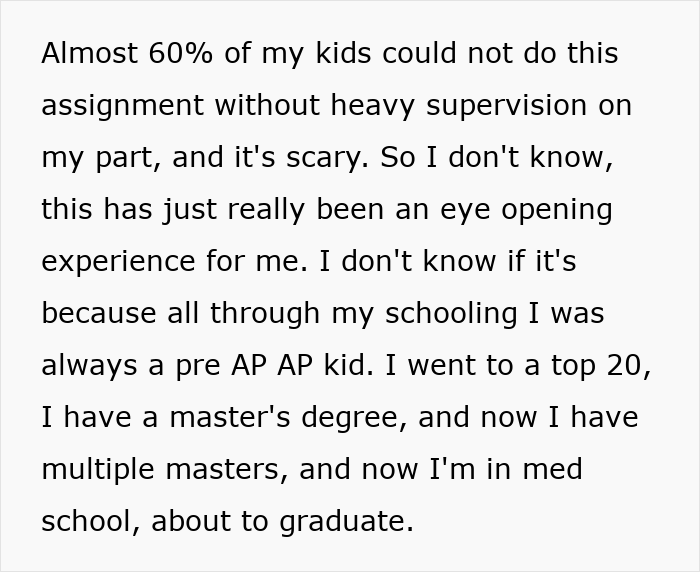Click the phrase "eye opening"

click(526, 209)
